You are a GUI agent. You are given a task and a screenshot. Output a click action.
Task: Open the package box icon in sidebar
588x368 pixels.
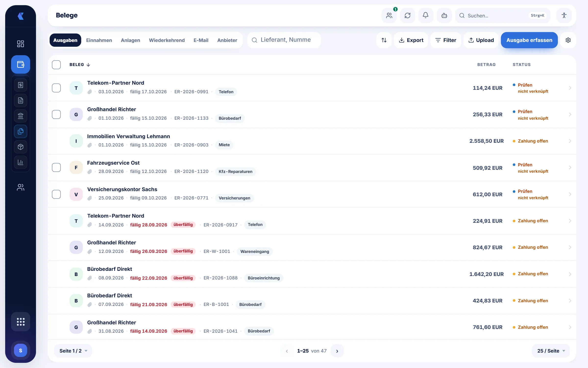(21, 147)
